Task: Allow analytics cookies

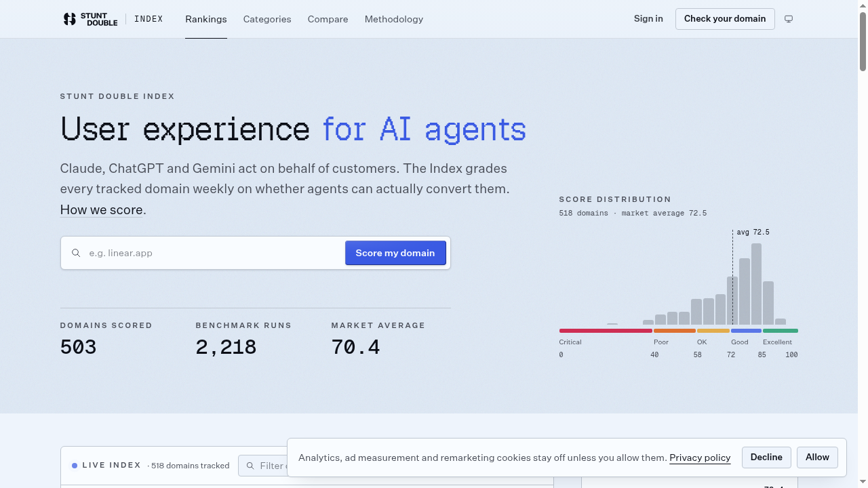Action: [817, 457]
